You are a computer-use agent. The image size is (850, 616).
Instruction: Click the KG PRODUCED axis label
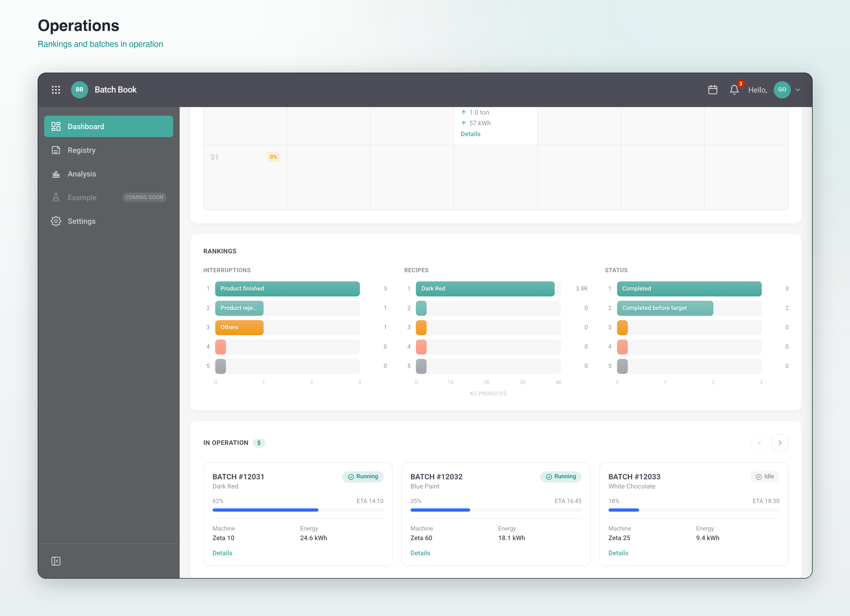click(x=488, y=394)
